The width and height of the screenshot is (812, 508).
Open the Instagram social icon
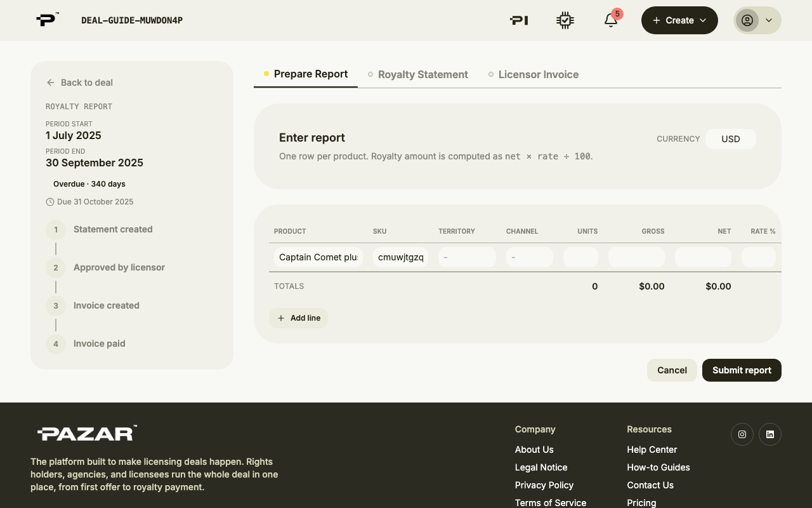(742, 434)
